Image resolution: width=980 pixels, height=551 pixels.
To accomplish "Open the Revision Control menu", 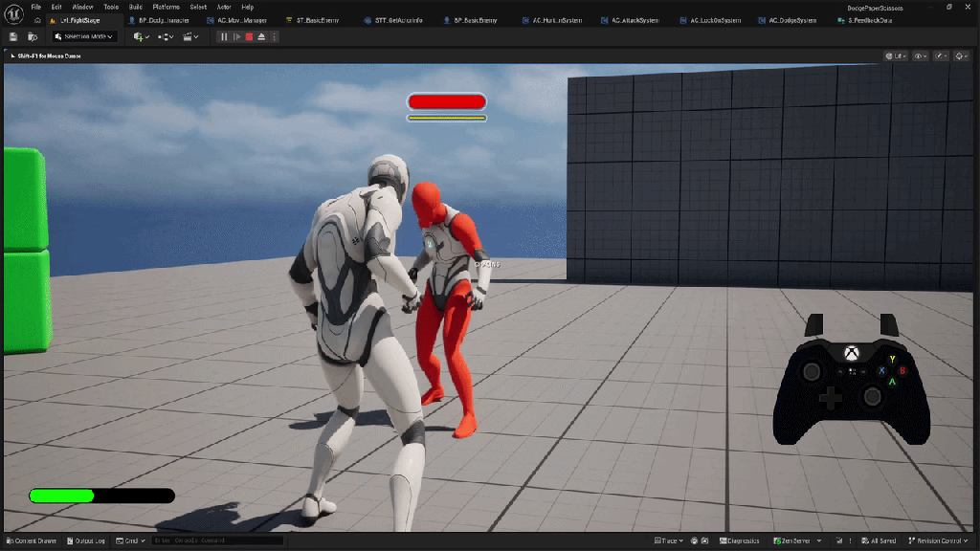I will [x=941, y=540].
